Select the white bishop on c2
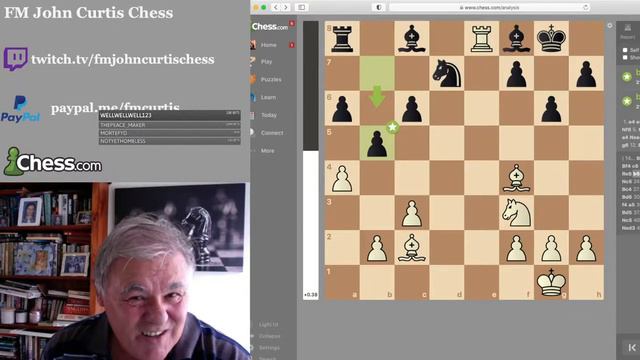Image resolution: width=640 pixels, height=360 pixels. point(412,248)
